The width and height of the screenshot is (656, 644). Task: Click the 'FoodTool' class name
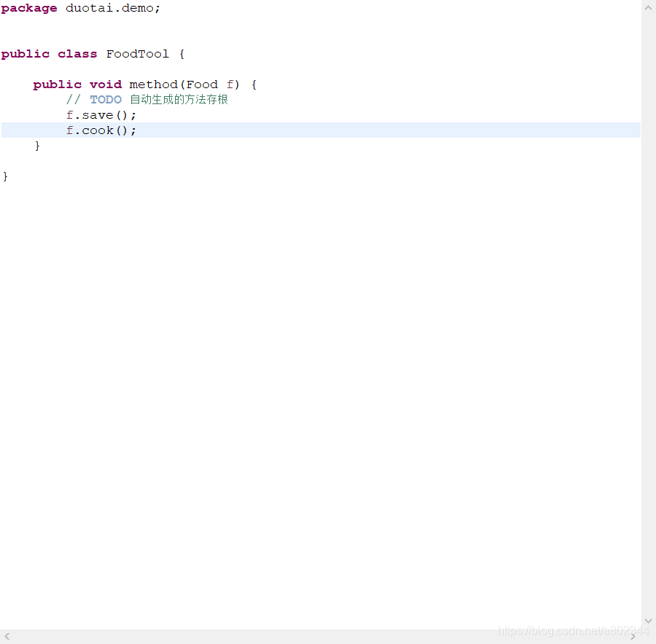(137, 54)
